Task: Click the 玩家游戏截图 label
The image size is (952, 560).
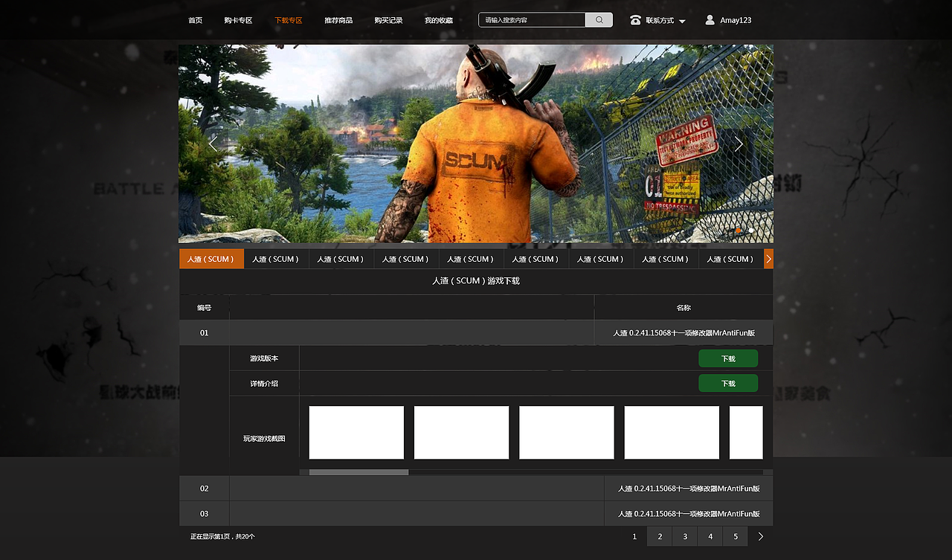Action: 264,439
